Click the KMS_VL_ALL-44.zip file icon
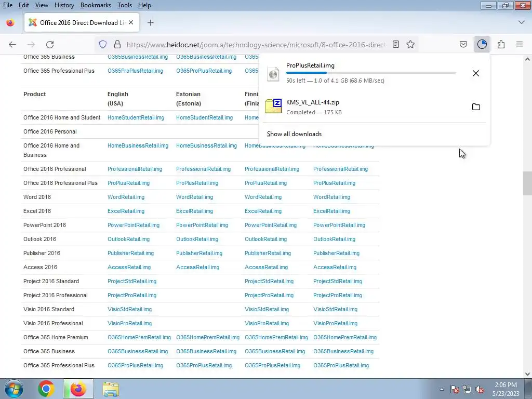This screenshot has height=399, width=532. coord(273,106)
